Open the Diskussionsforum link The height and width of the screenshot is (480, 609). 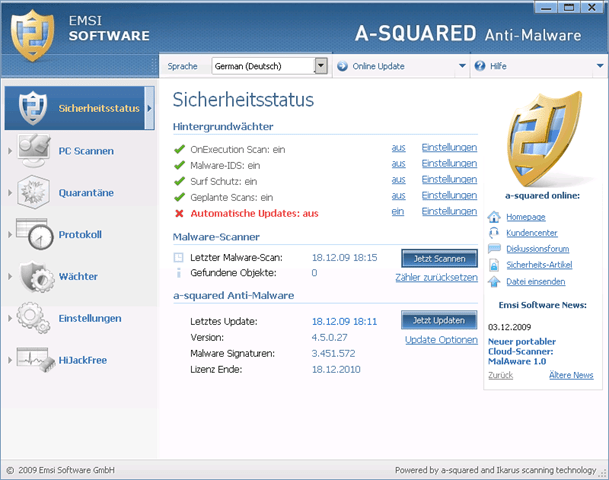coord(538,249)
